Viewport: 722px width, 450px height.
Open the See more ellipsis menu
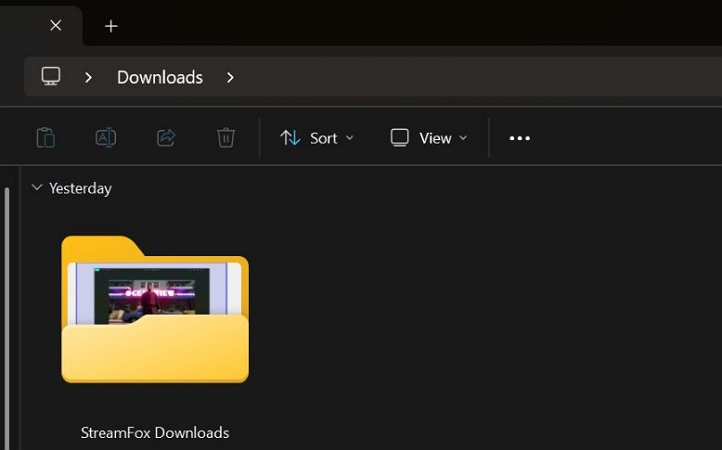(520, 138)
